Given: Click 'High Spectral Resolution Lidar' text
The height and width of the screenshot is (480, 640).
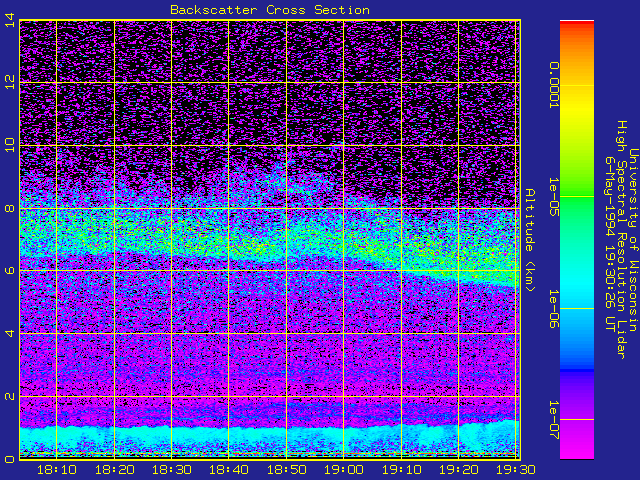Looking at the screenshot, I should coord(621,240).
